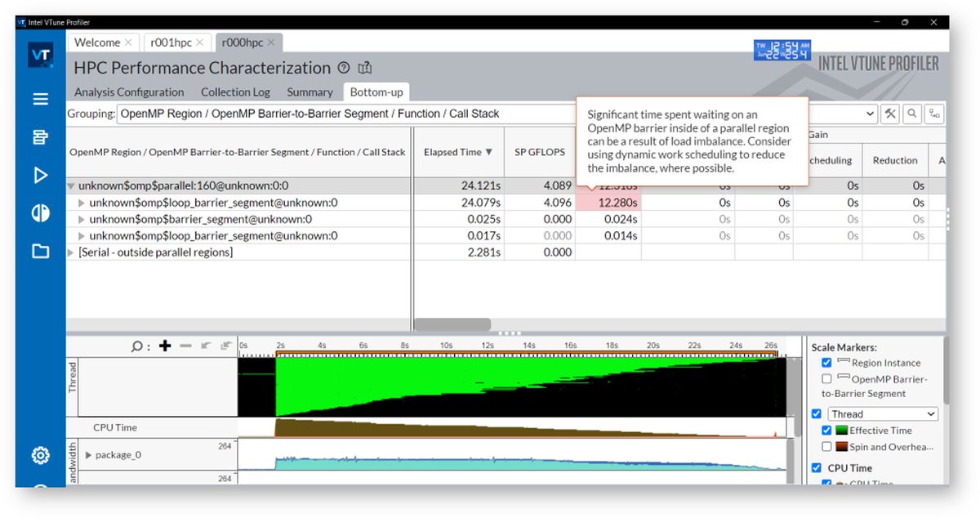
Task: Uncheck the Effective Time checkbox
Action: [826, 431]
